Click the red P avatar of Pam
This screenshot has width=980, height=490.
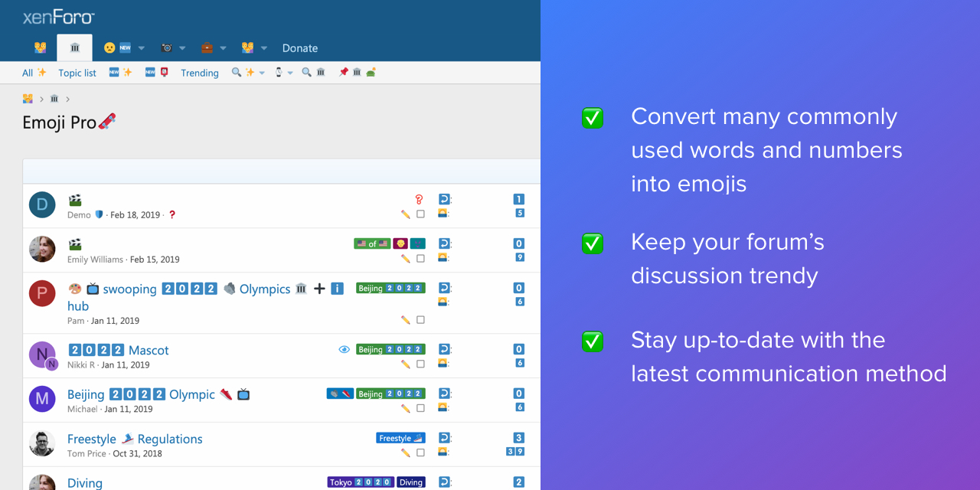(x=42, y=294)
